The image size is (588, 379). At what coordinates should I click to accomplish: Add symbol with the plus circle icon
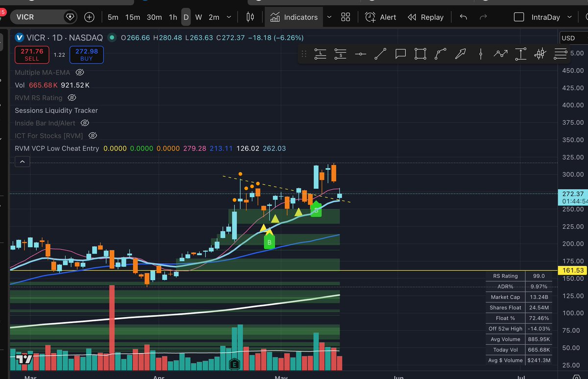tap(89, 17)
